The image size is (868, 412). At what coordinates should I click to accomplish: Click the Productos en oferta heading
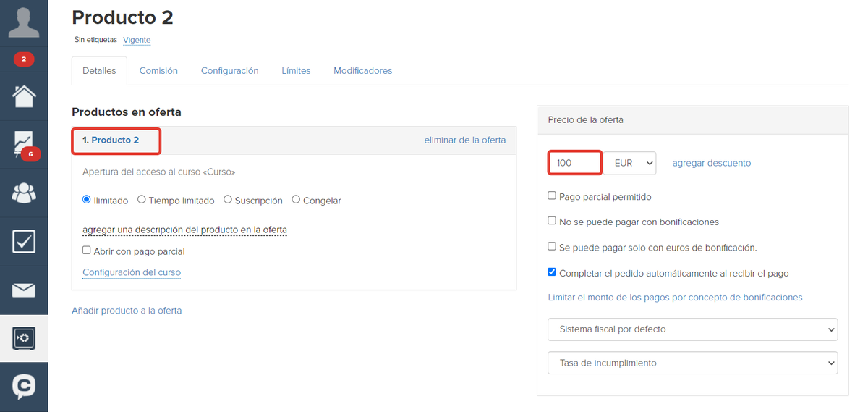pyautogui.click(x=127, y=112)
